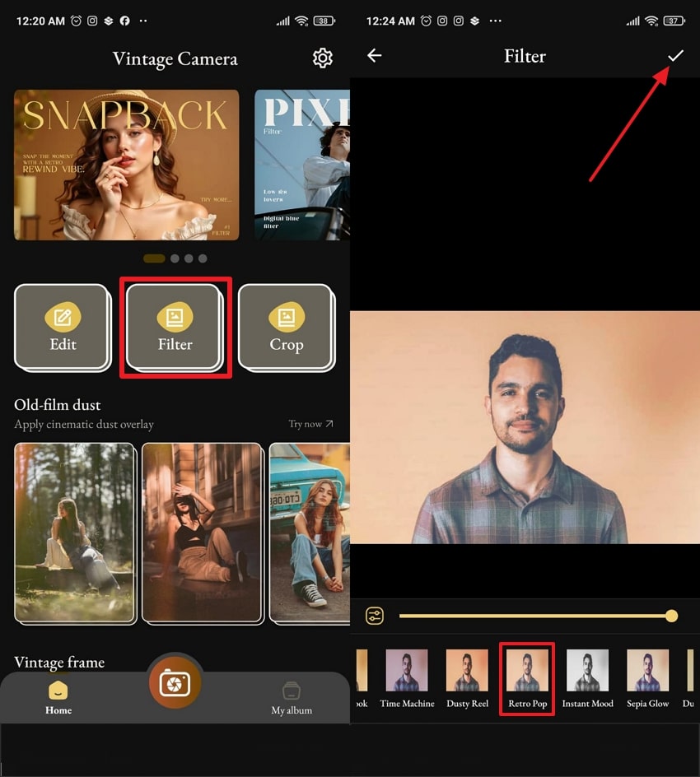700x777 pixels.
Task: Tap the Facebook notification icon in status bar
Action: [x=125, y=21]
